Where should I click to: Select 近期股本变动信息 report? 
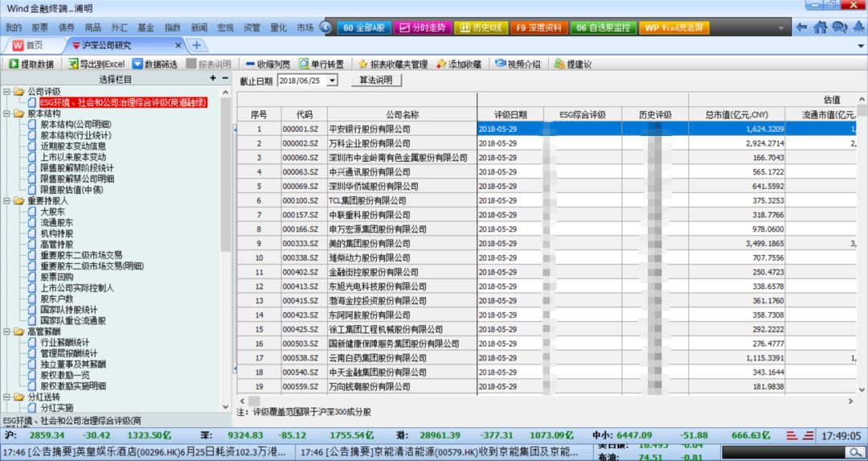click(73, 146)
